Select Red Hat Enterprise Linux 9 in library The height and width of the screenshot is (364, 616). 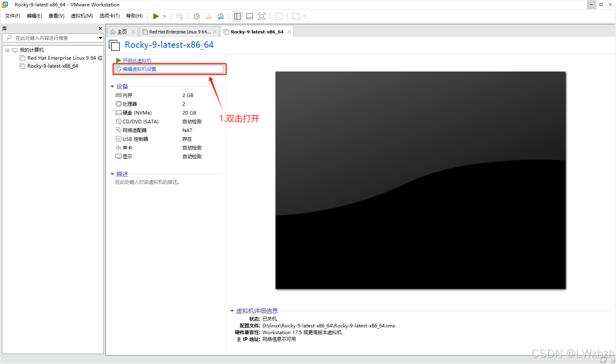(x=65, y=58)
